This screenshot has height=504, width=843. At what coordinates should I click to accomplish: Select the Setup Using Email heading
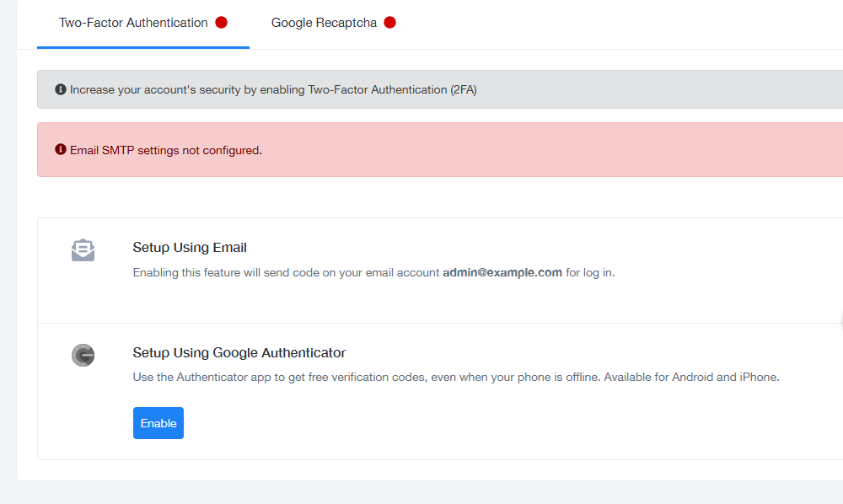coord(190,248)
